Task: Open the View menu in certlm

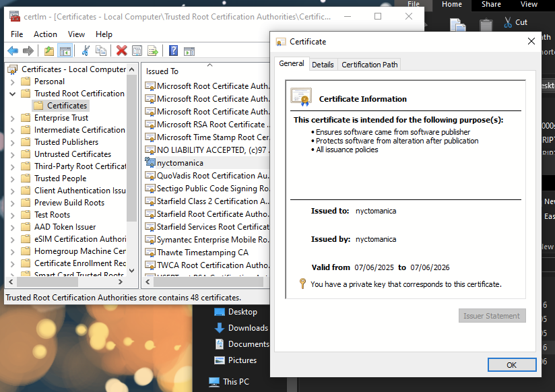Action: [76, 34]
